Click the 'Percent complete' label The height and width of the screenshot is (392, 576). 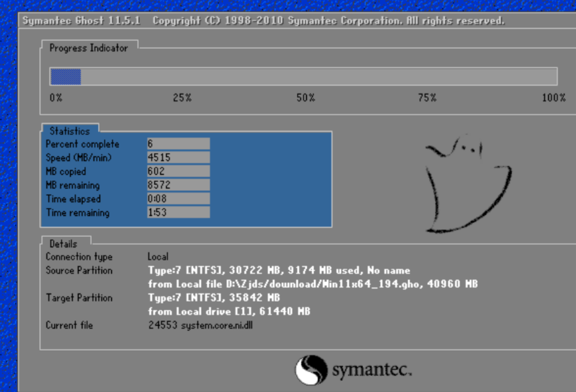[82, 144]
